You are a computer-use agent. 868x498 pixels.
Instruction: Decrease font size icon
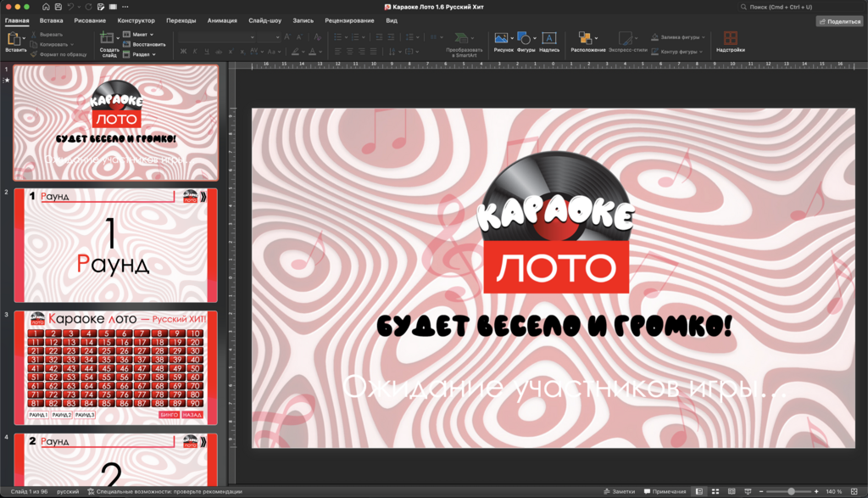click(x=299, y=37)
